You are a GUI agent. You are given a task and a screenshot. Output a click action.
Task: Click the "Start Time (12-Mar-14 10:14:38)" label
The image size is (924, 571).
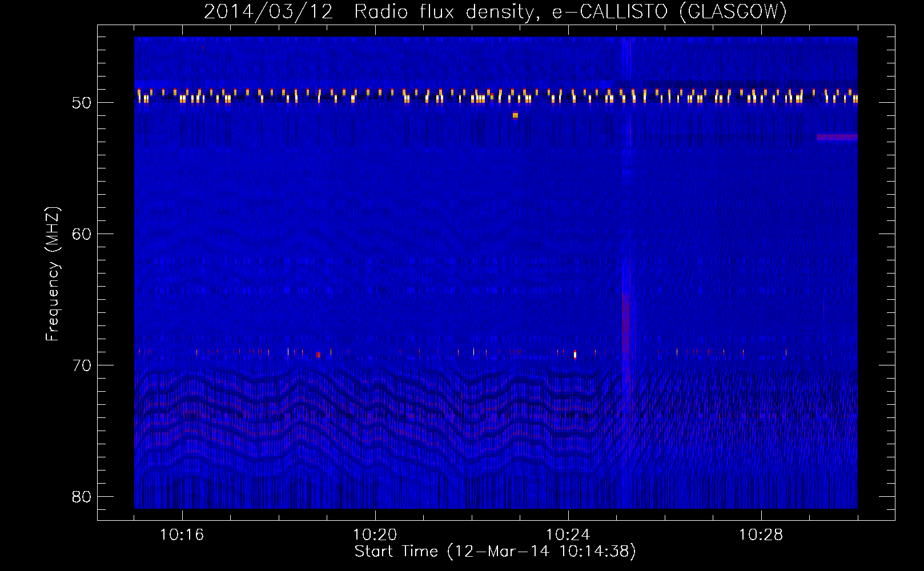pyautogui.click(x=495, y=552)
